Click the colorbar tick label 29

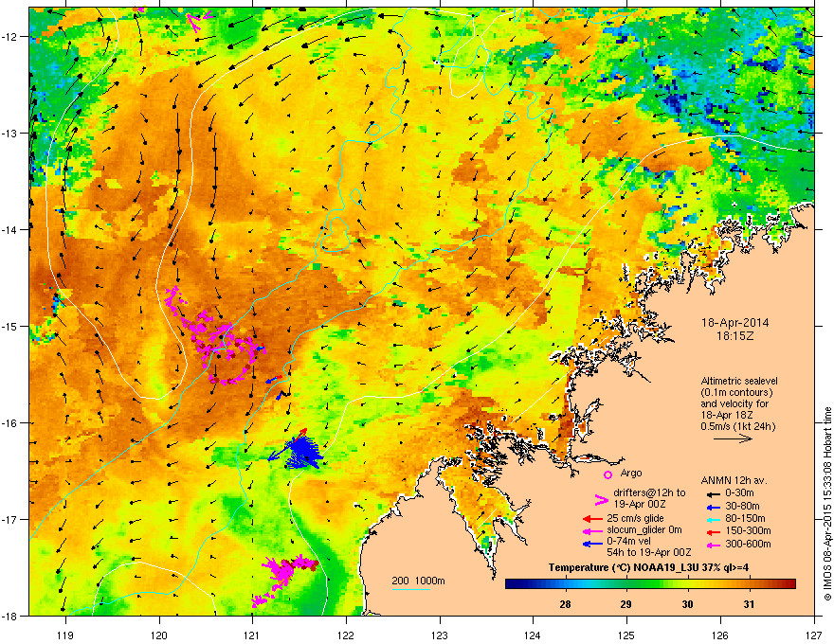(x=626, y=604)
